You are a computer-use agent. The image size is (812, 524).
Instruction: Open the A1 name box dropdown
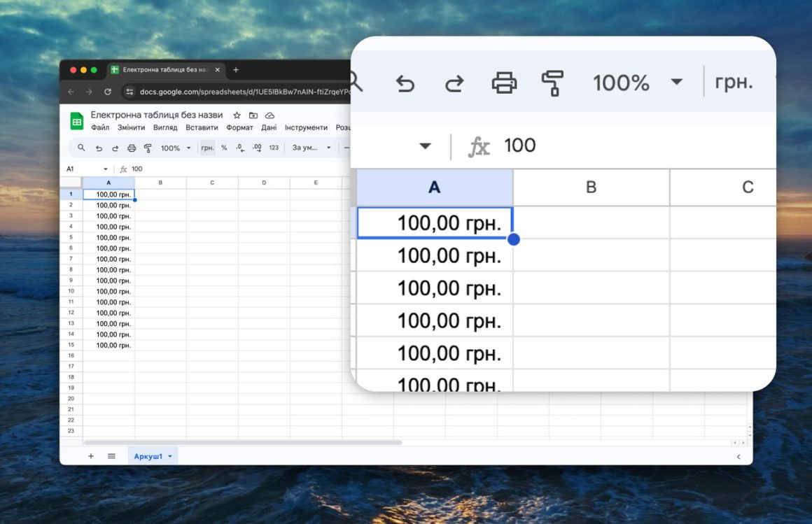tap(106, 169)
